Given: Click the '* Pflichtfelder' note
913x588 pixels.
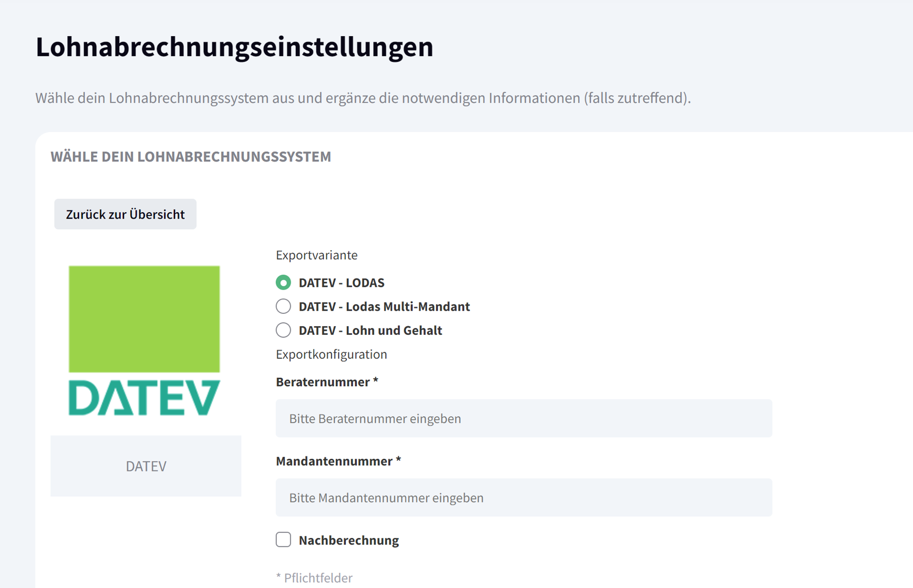Looking at the screenshot, I should 314,577.
